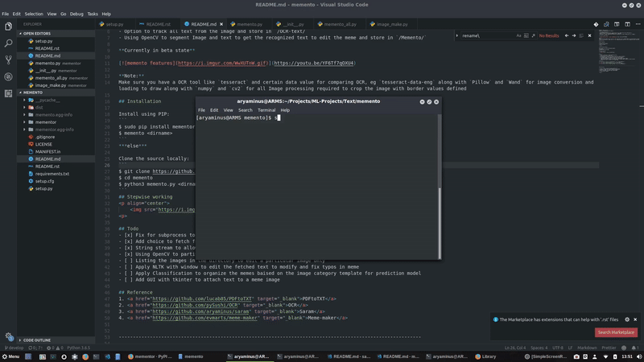Image resolution: width=644 pixels, height=362 pixels.
Task: Click the git sync status indicator
Action: [35, 348]
